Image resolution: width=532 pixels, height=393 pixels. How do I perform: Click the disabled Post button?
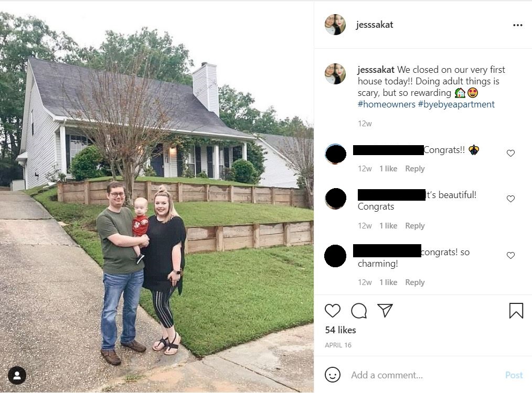[x=514, y=375]
